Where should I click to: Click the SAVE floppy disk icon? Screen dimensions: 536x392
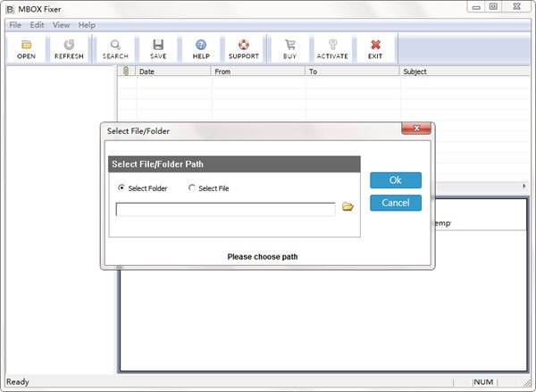click(x=158, y=45)
